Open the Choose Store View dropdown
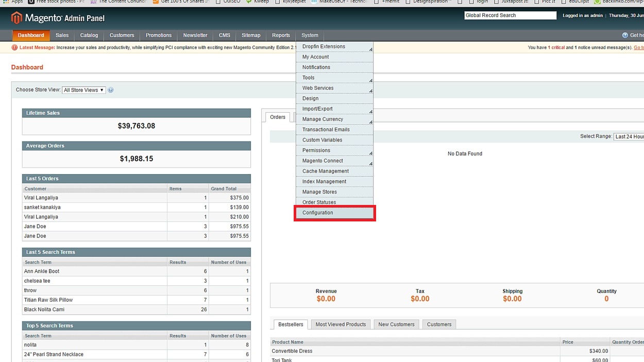The image size is (644, 362). point(83,90)
